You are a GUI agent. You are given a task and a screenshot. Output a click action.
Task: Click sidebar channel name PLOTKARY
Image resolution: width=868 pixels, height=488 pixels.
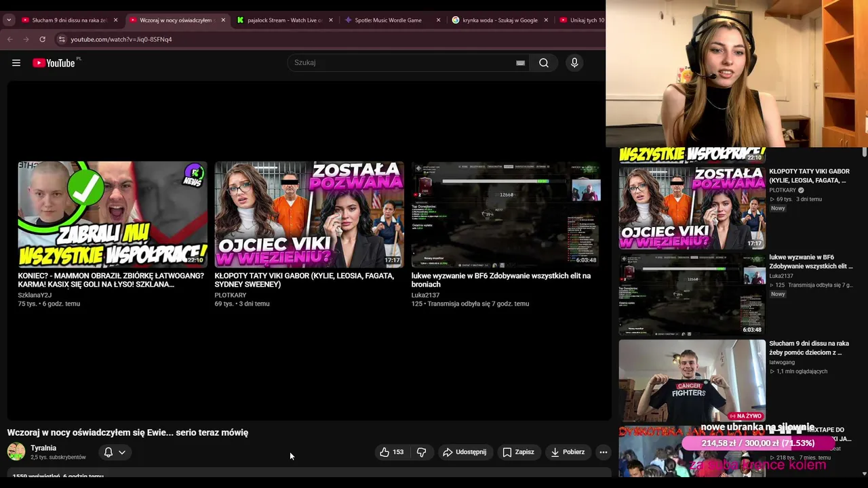(783, 190)
